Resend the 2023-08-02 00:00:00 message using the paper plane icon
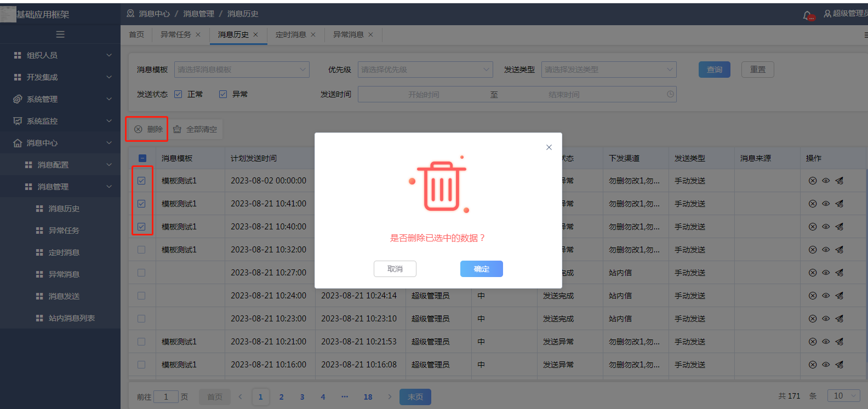The width and height of the screenshot is (868, 409). tap(839, 181)
